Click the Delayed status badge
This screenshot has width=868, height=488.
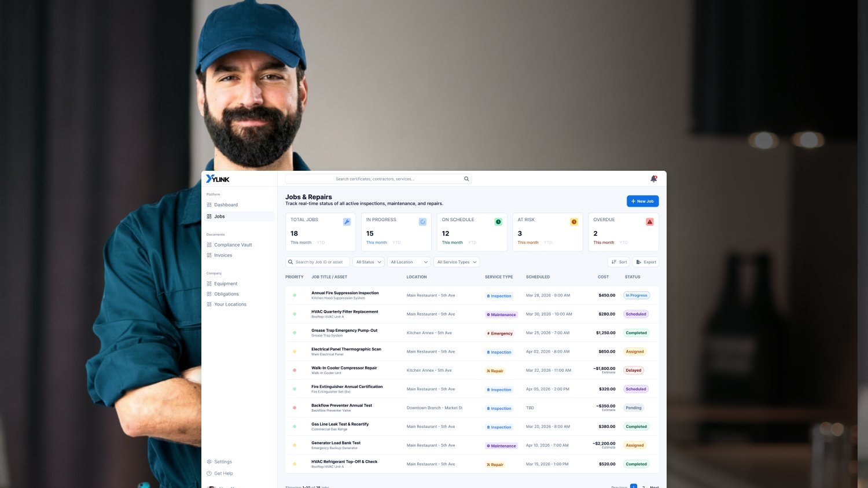tap(634, 370)
